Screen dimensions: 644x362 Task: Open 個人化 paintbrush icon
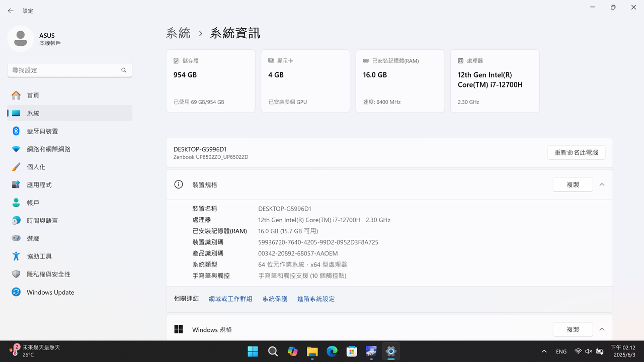16,167
